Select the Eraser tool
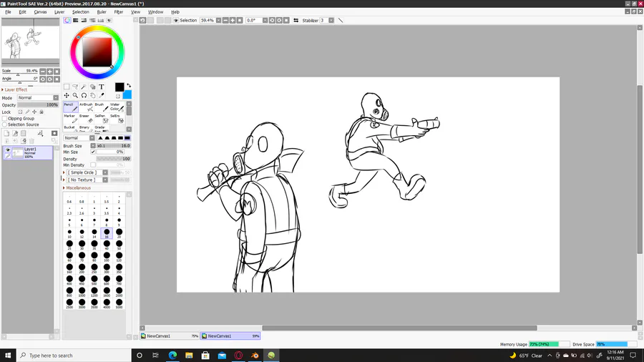644x362 pixels. (86, 118)
